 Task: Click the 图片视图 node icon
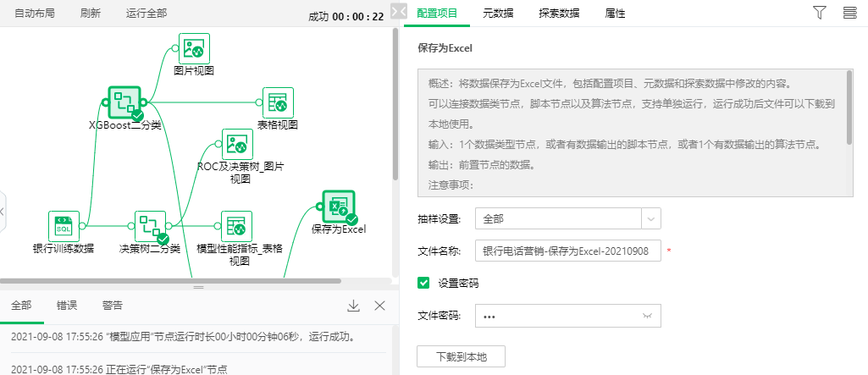[x=194, y=49]
